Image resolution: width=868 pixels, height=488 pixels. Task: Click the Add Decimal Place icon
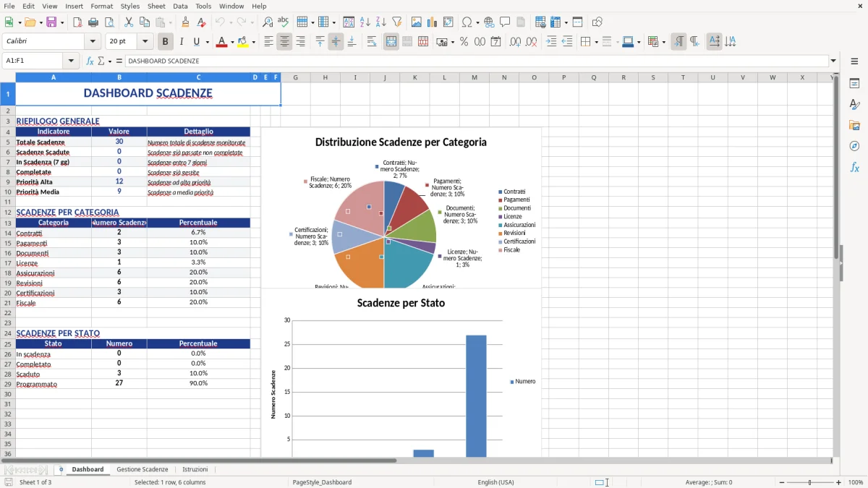tap(516, 42)
